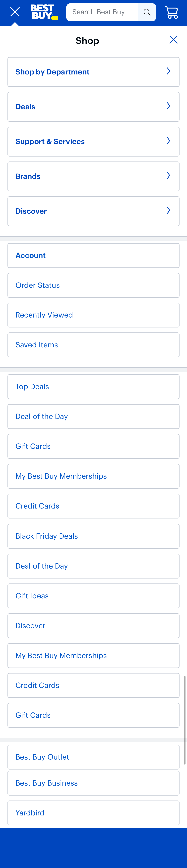
Task: Expand the Deals category
Action: tap(93, 106)
